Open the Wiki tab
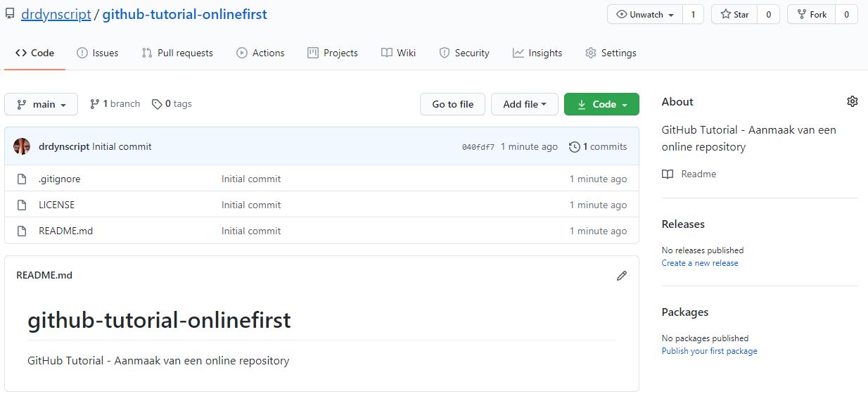The height and width of the screenshot is (408, 868). (x=398, y=53)
